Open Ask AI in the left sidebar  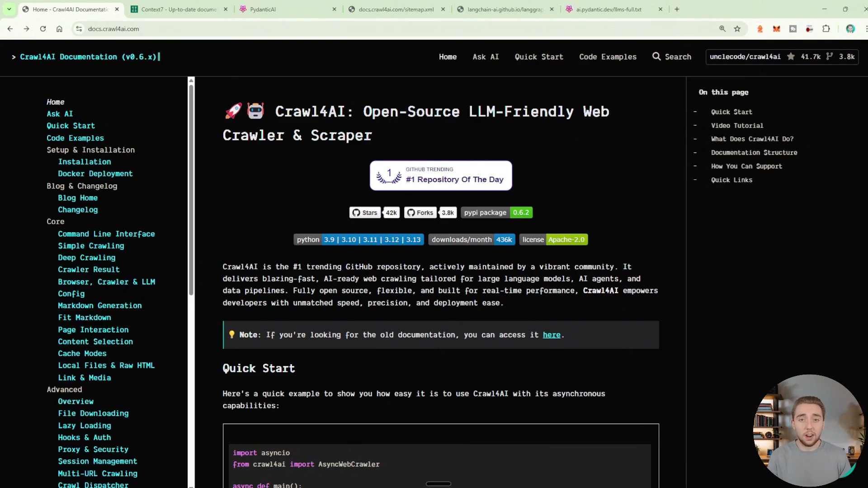click(x=60, y=114)
